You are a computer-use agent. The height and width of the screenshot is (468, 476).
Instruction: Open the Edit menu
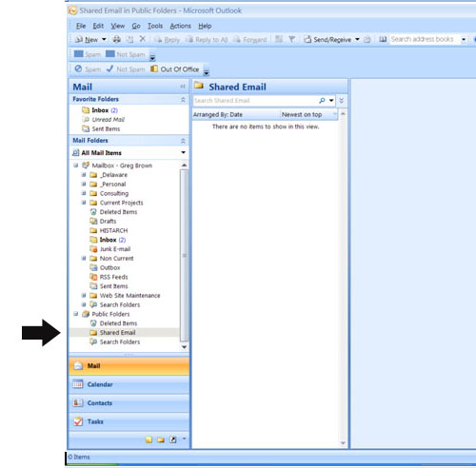point(98,26)
